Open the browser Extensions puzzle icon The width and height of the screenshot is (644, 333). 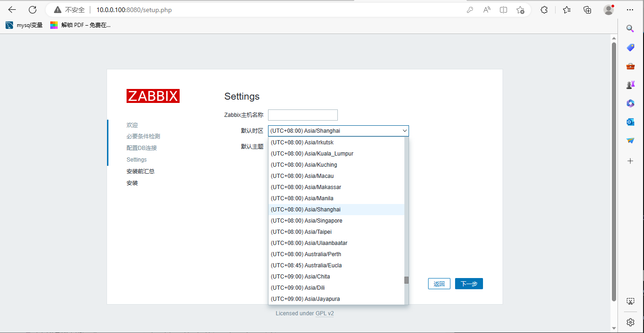point(544,9)
